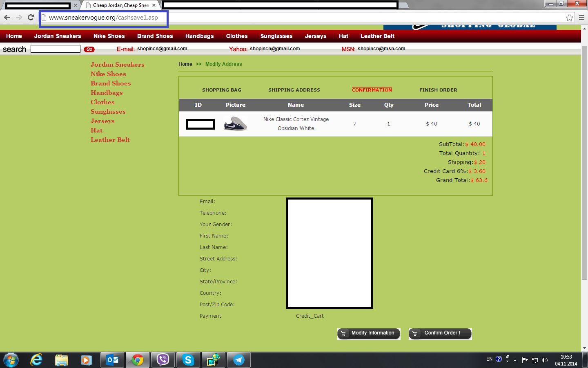
Task: Click the Chrome icon in the taskbar
Action: [x=138, y=360]
